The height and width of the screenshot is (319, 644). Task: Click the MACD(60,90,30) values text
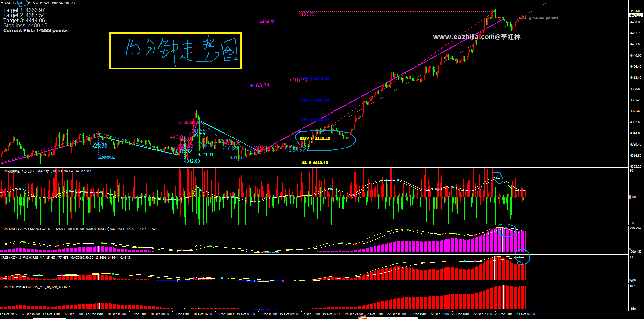[100, 258]
